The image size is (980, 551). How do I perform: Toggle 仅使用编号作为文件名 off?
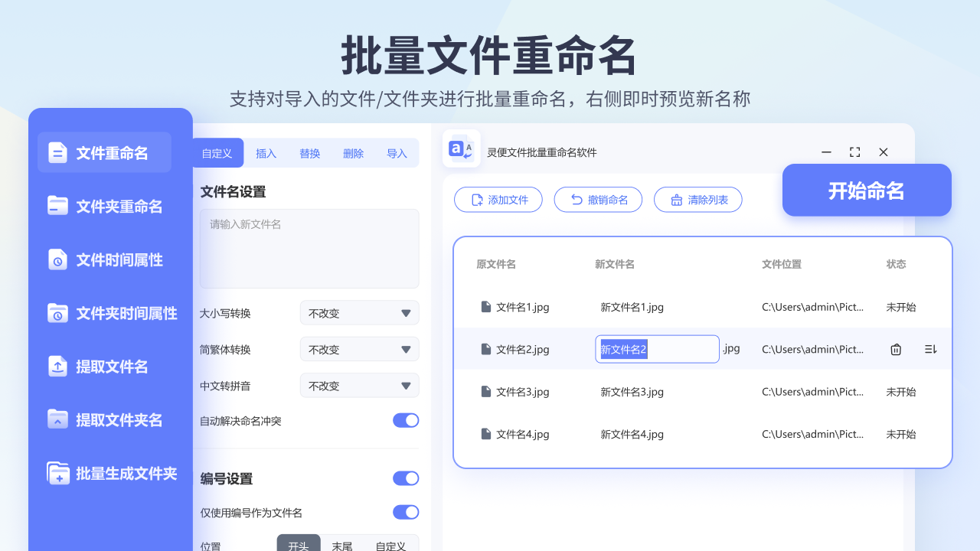[406, 512]
